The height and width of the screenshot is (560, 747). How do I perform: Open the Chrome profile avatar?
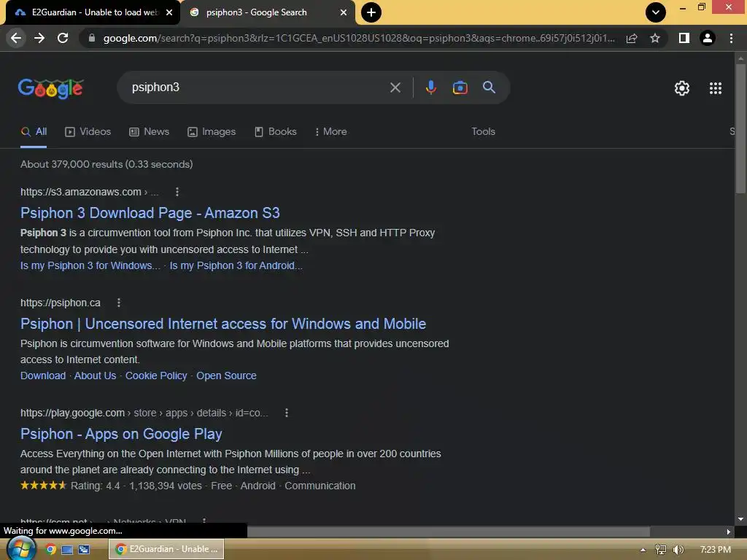[x=708, y=38]
